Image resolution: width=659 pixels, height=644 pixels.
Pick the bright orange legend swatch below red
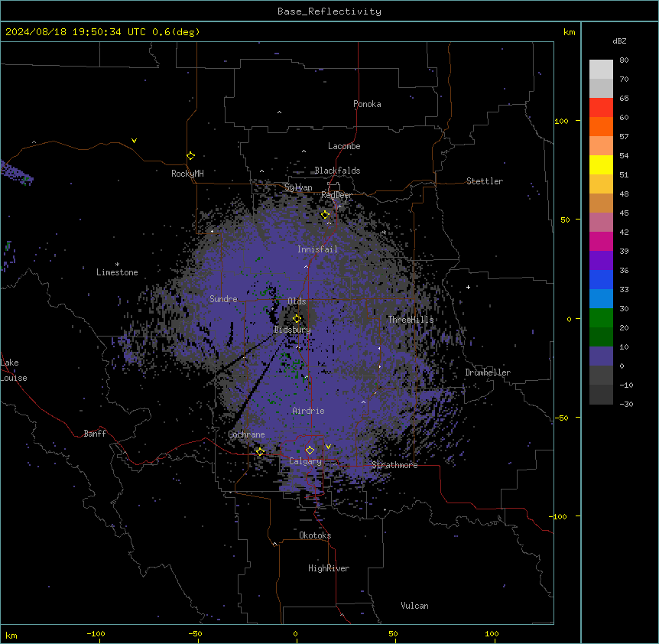coord(601,126)
